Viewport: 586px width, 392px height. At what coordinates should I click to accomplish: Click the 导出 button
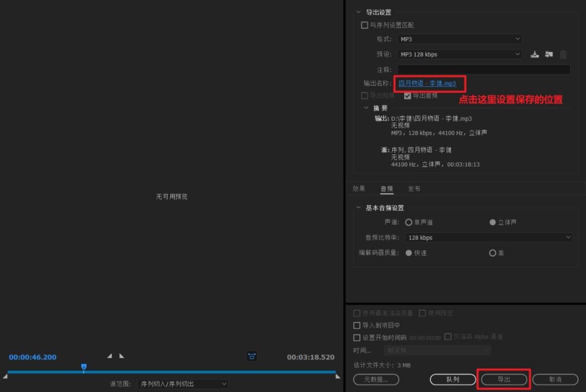tap(503, 380)
